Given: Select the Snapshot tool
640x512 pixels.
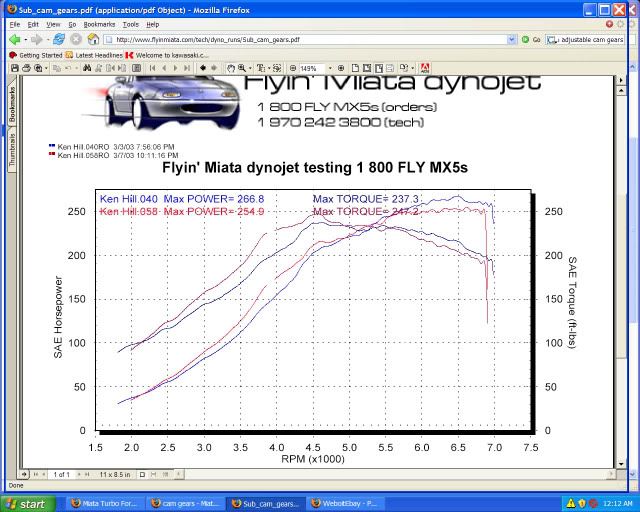Looking at the screenshot, I should (277, 68).
